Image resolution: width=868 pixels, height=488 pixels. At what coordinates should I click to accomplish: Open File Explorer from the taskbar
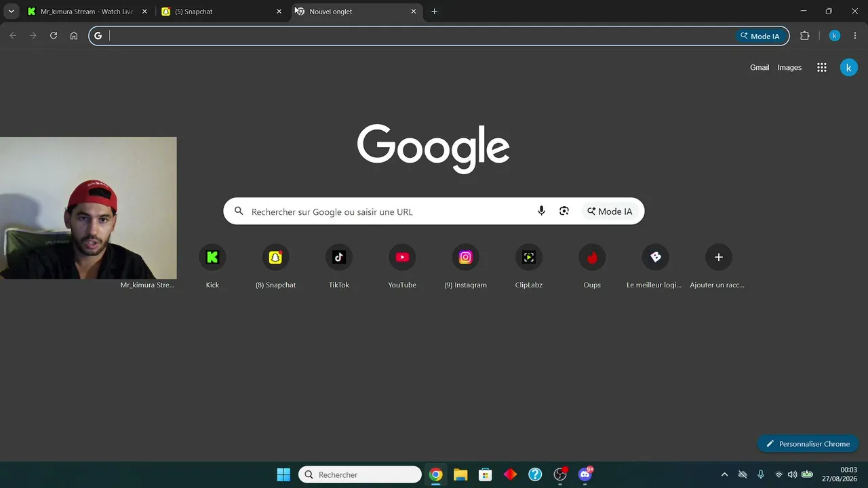click(460, 474)
